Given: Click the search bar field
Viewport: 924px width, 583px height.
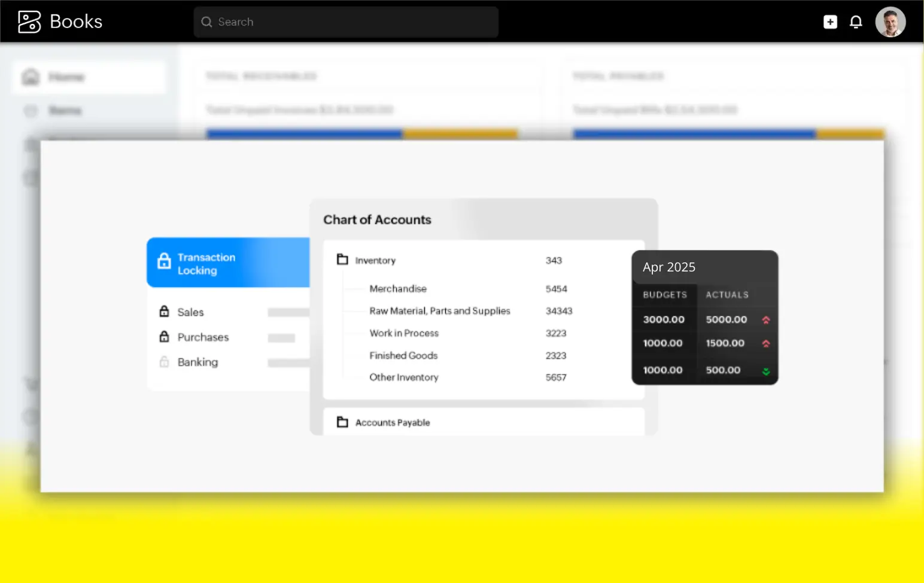Looking at the screenshot, I should pyautogui.click(x=353, y=22).
